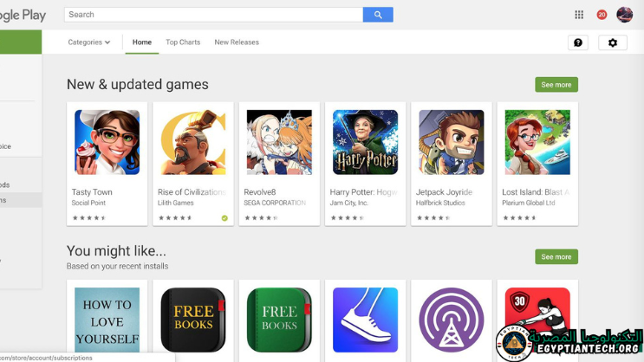Screen dimensions: 644x362
Task: Open the Tasty Town game icon
Action: pos(107,142)
